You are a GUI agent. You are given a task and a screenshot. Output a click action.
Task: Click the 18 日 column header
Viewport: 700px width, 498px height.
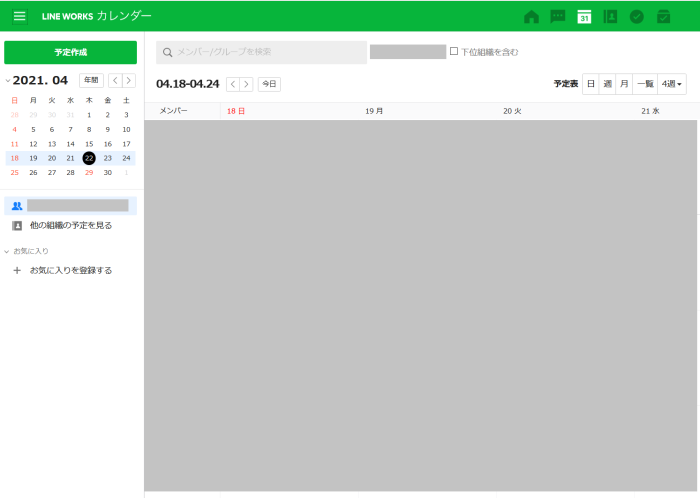click(236, 111)
